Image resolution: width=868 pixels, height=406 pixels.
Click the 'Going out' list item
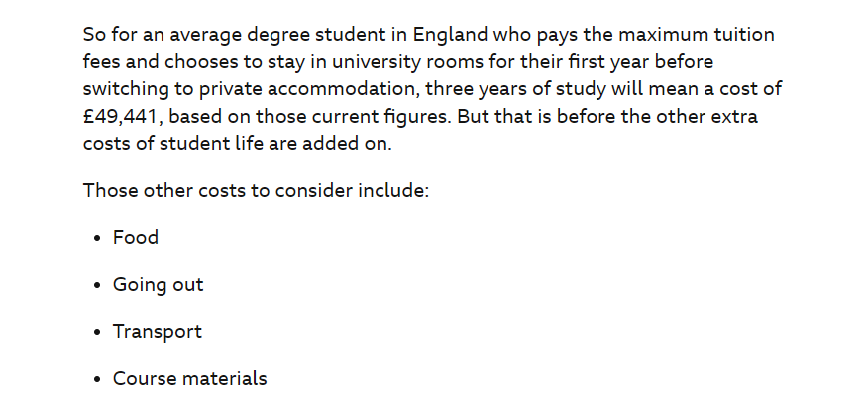[x=159, y=285]
